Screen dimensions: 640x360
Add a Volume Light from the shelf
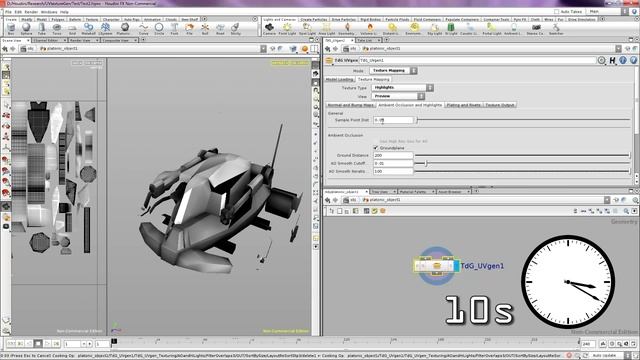point(369,29)
